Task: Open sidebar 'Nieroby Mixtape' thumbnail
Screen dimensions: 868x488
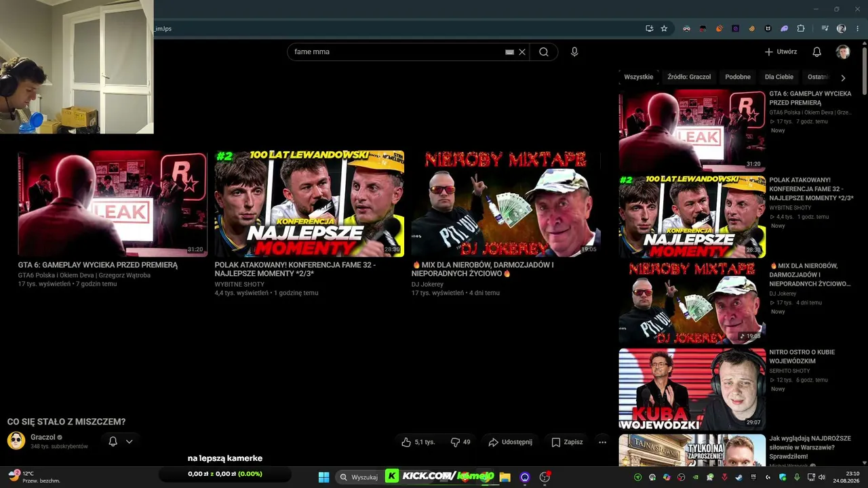Action: (692, 303)
